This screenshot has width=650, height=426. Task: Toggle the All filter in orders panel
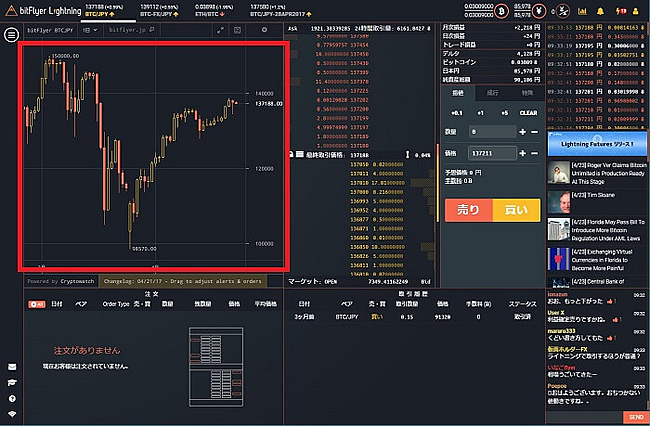click(x=37, y=304)
